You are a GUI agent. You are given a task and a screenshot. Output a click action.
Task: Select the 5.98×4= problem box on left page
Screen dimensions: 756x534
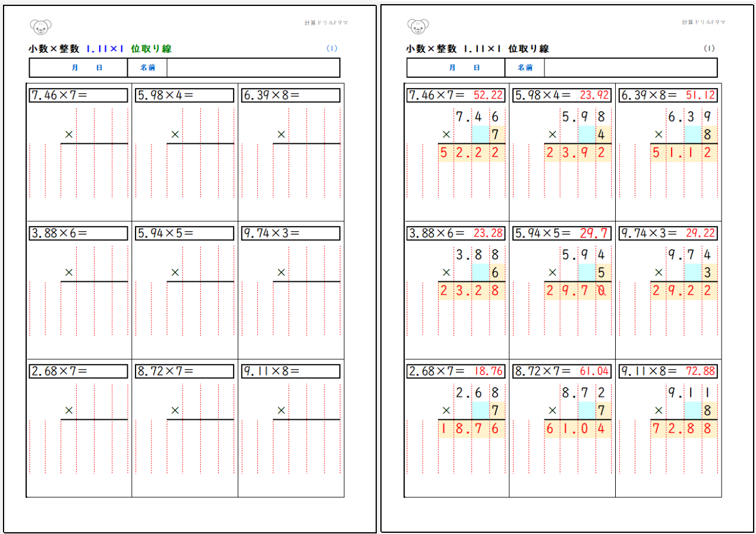(184, 95)
